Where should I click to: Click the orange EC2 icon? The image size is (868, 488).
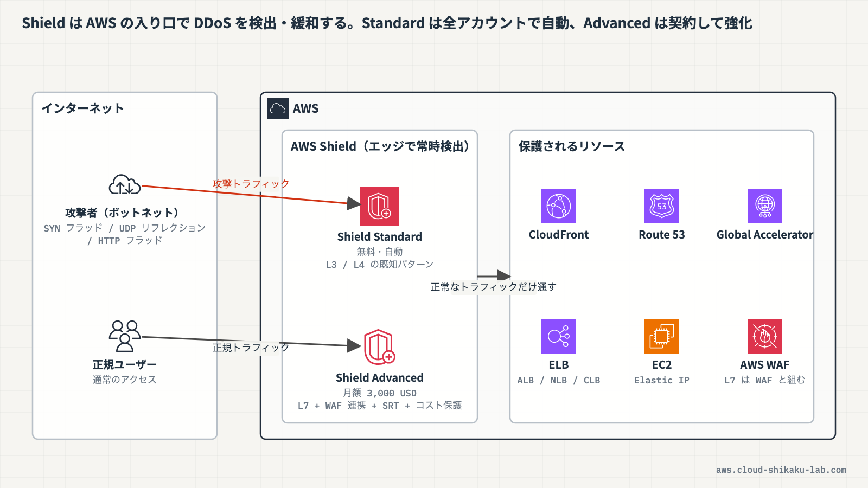pos(662,336)
